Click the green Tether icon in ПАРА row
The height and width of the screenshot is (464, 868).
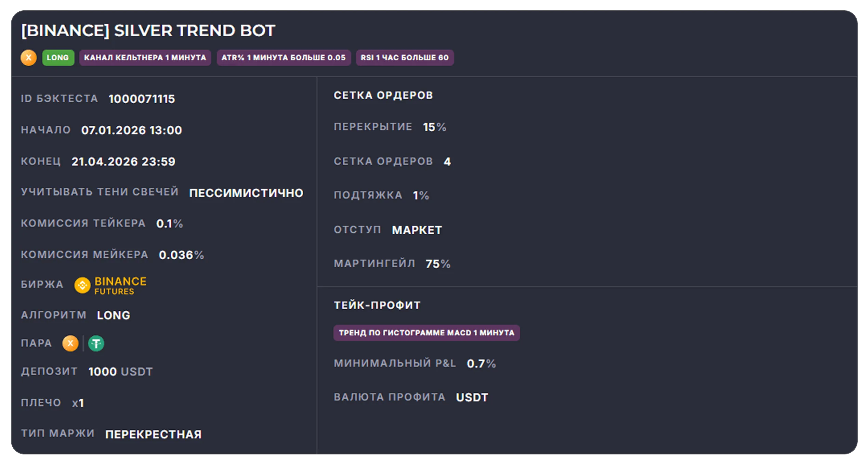96,343
